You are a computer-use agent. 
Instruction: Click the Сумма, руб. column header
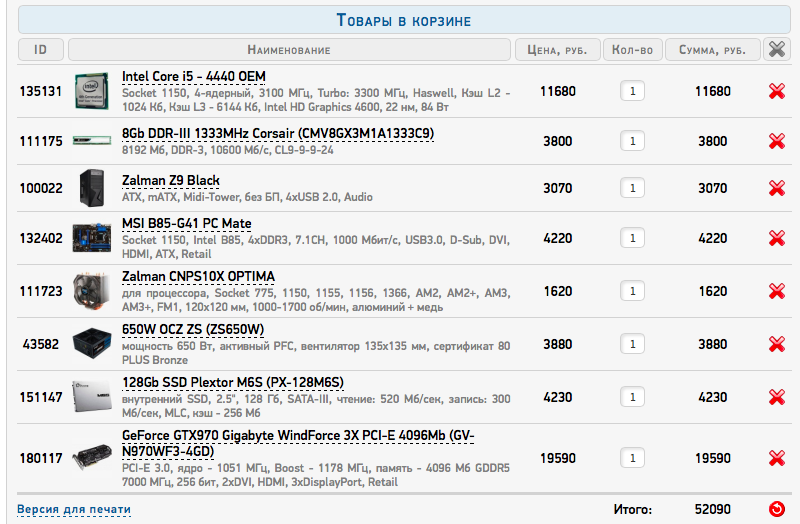713,49
